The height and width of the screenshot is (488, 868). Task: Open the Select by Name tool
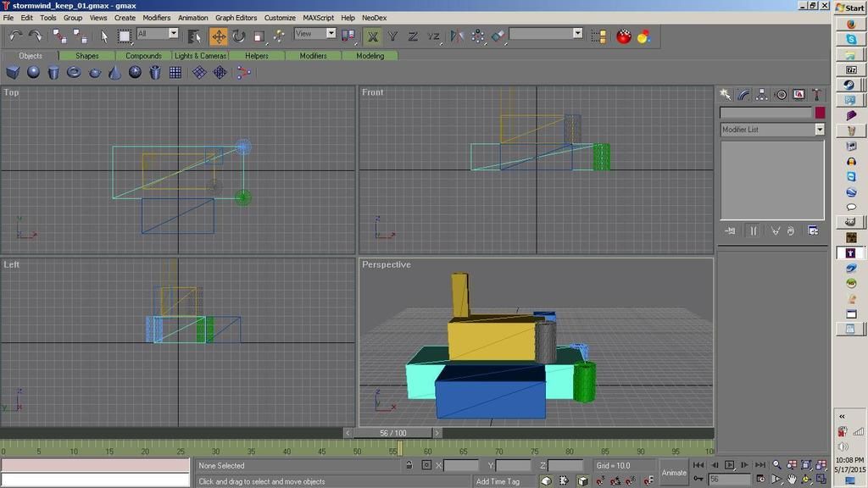(x=194, y=36)
